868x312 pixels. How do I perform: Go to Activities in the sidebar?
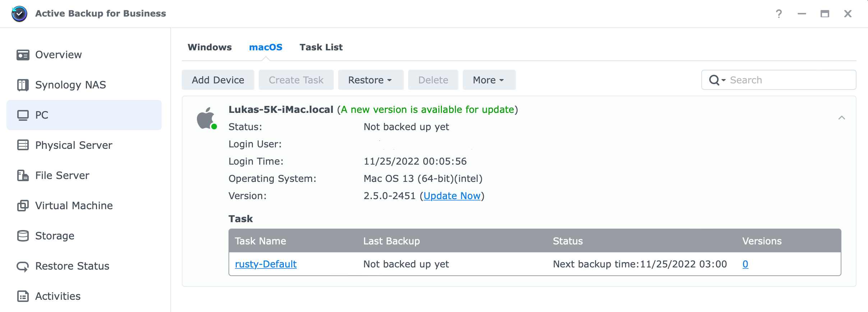point(84,296)
